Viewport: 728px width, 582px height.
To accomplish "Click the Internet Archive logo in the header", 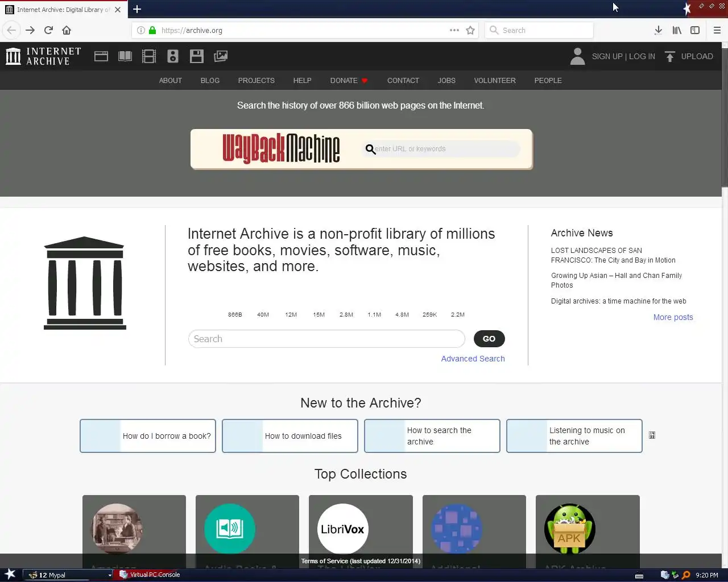I will click(43, 56).
